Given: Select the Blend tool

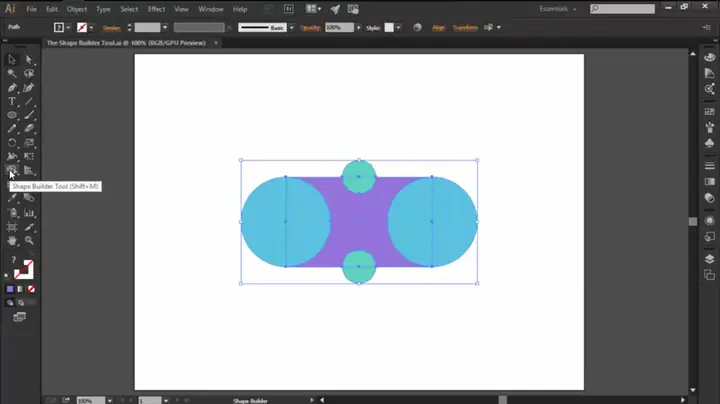Looking at the screenshot, I should (x=29, y=198).
